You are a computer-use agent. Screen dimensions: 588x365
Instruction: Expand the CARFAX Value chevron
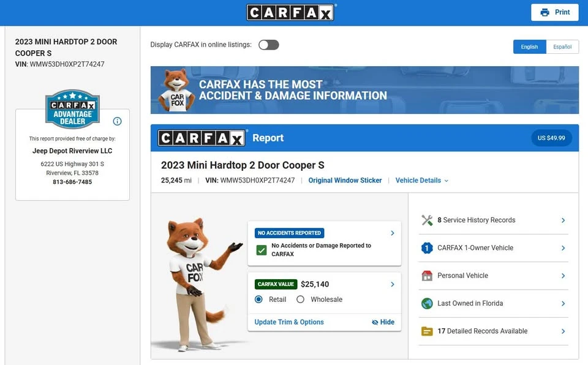click(x=393, y=284)
